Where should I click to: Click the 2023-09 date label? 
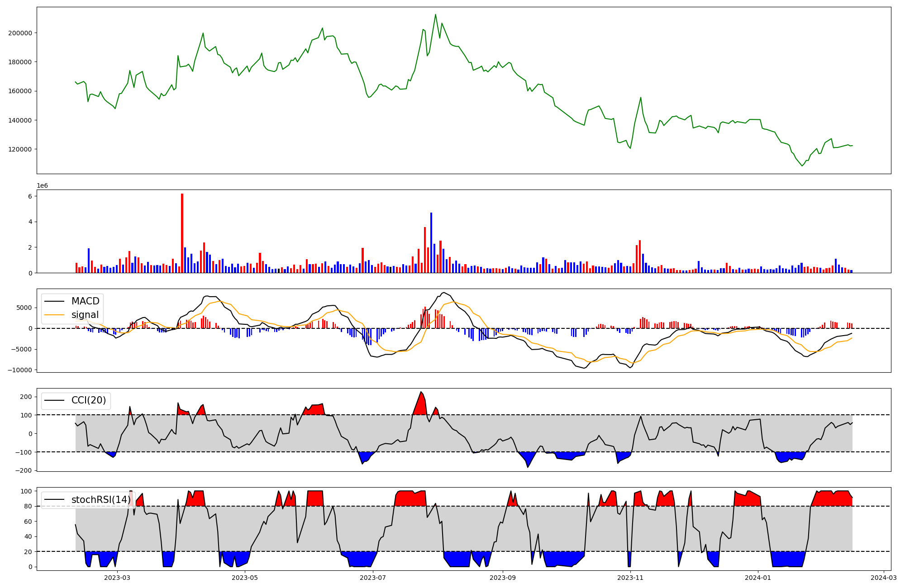point(503,578)
